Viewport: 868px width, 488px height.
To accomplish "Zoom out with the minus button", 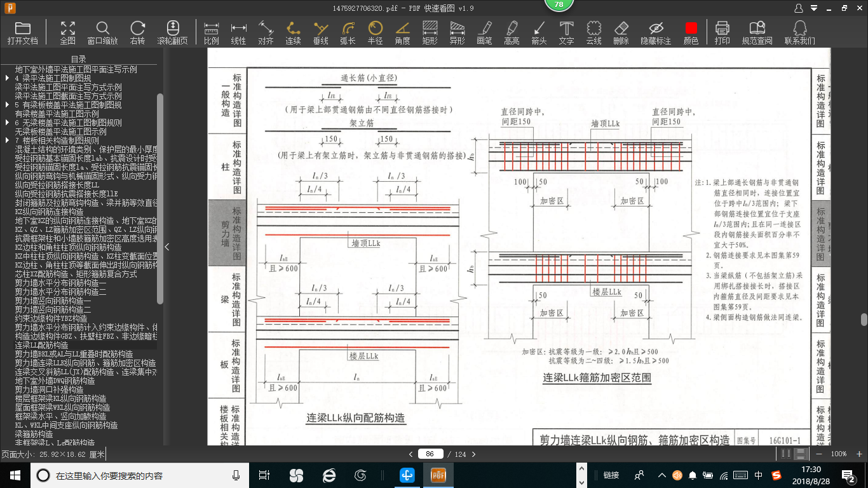I will [x=818, y=454].
